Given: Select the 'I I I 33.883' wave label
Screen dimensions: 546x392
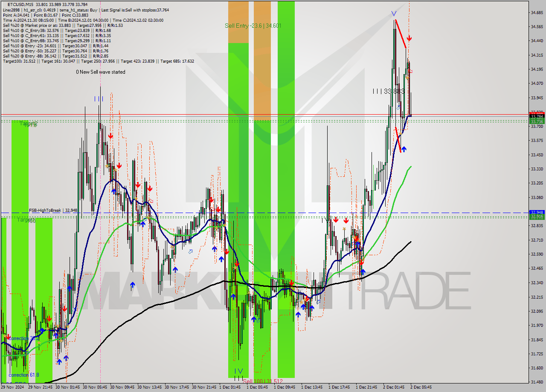Looking at the screenshot, I should coord(388,91).
